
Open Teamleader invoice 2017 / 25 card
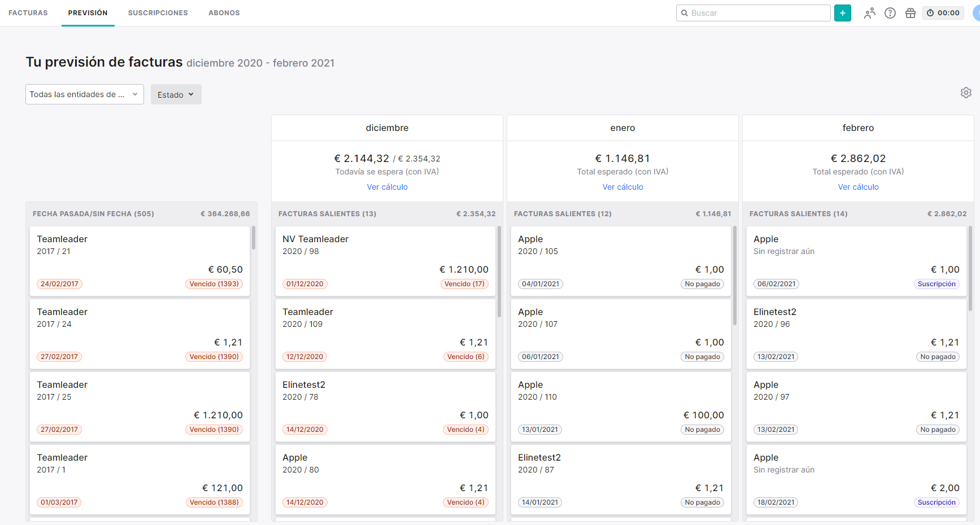[140, 406]
